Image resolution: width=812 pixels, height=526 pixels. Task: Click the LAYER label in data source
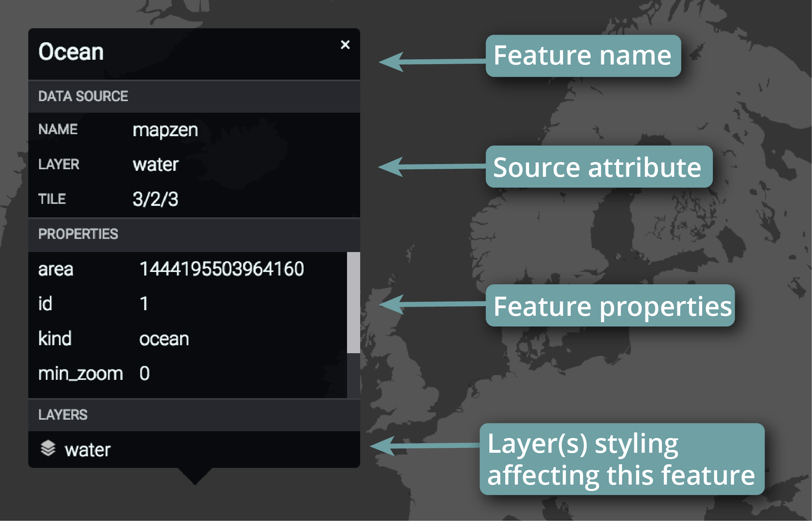[59, 164]
